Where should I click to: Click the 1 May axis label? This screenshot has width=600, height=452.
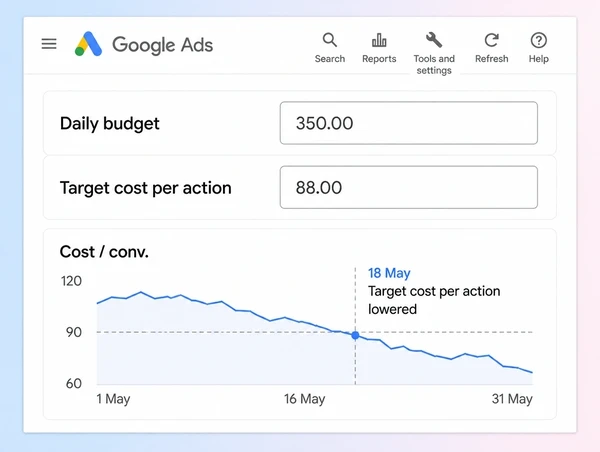tap(113, 399)
